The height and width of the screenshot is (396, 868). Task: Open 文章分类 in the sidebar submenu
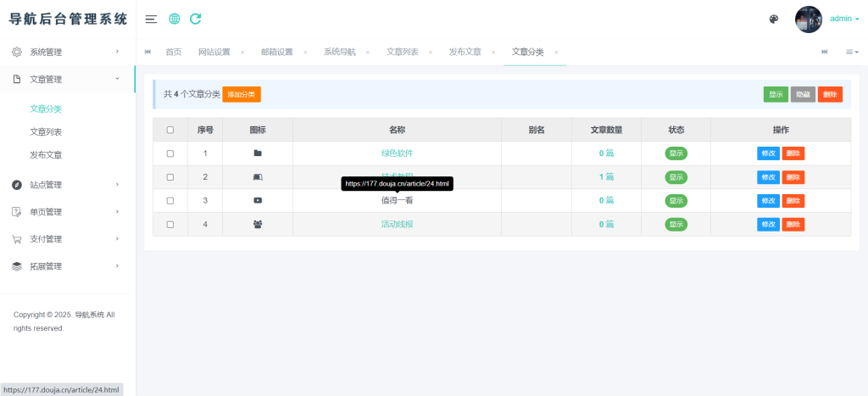(x=46, y=109)
